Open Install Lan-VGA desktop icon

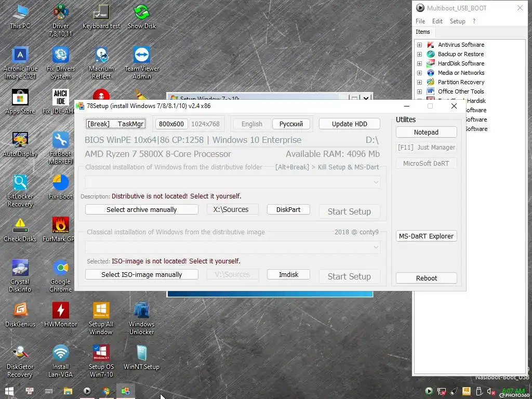coord(60,362)
